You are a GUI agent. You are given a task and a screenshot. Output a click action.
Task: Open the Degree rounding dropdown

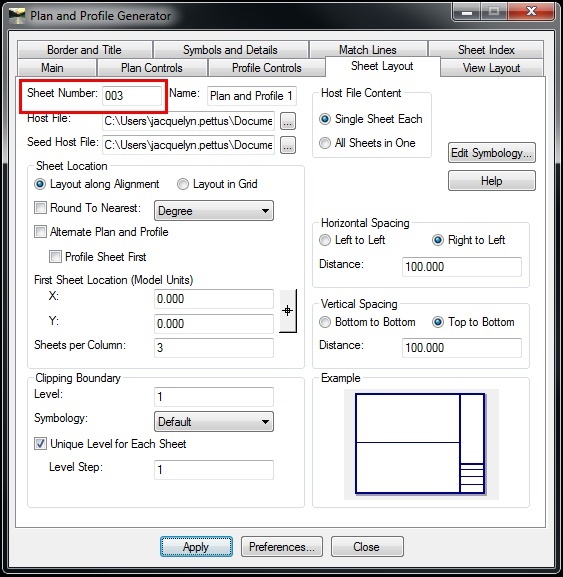[x=214, y=211]
